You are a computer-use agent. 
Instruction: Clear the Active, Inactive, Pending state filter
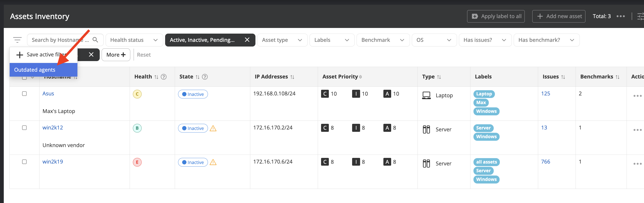click(x=247, y=40)
